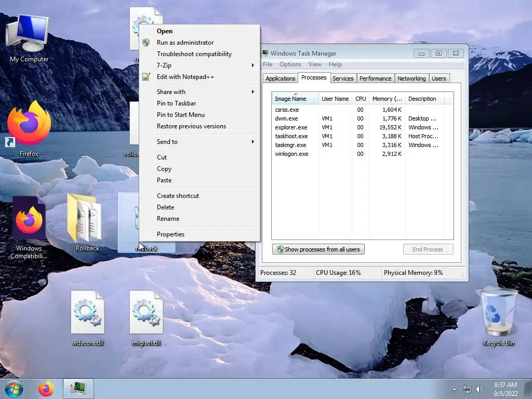532x399 pixels.
Task: Show hidden tray icons arrow
Action: [x=454, y=389]
